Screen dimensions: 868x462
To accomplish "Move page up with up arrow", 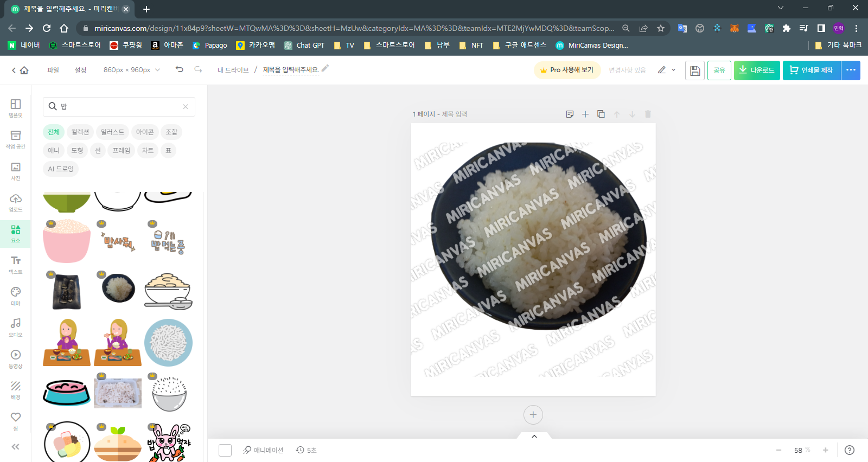I will (617, 114).
